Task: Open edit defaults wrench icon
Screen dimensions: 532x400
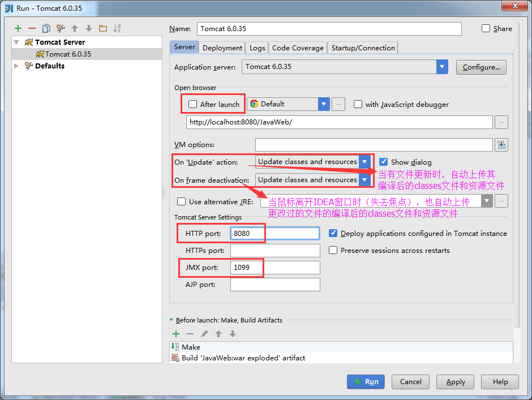Action: pyautogui.click(x=61, y=28)
